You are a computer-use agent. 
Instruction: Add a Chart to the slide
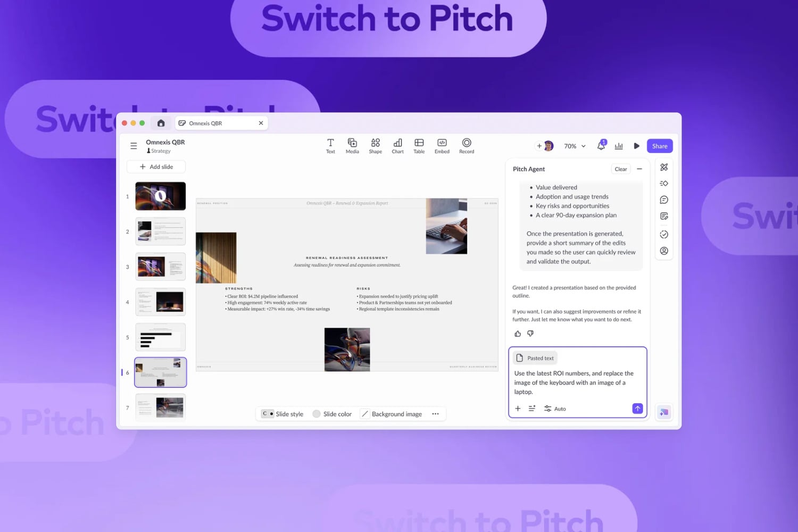397,146
